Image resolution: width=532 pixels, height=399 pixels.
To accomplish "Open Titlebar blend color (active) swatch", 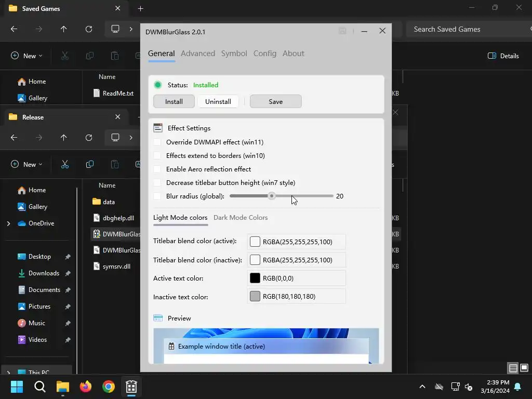I will (255, 242).
